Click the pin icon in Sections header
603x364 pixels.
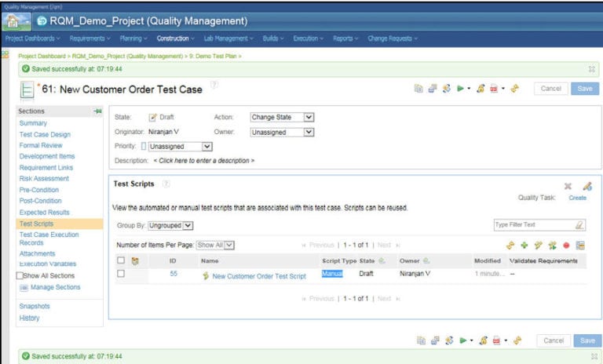(x=97, y=111)
